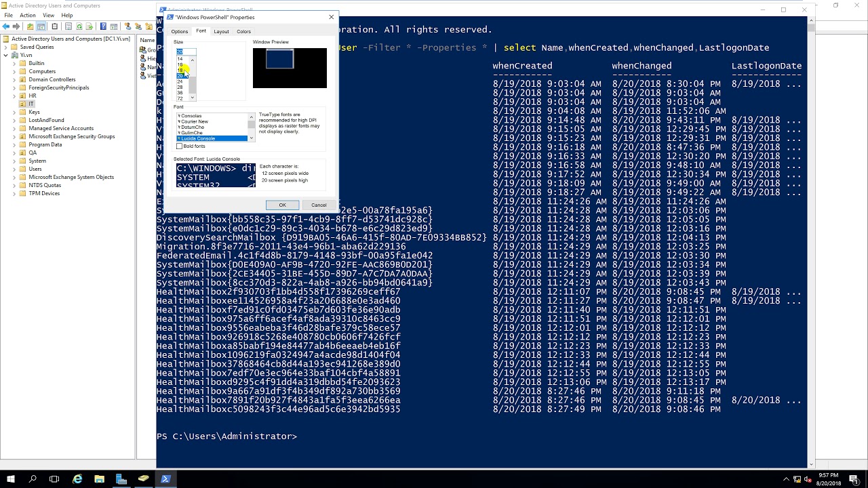Click the Up one level toolbar icon

[x=30, y=26]
